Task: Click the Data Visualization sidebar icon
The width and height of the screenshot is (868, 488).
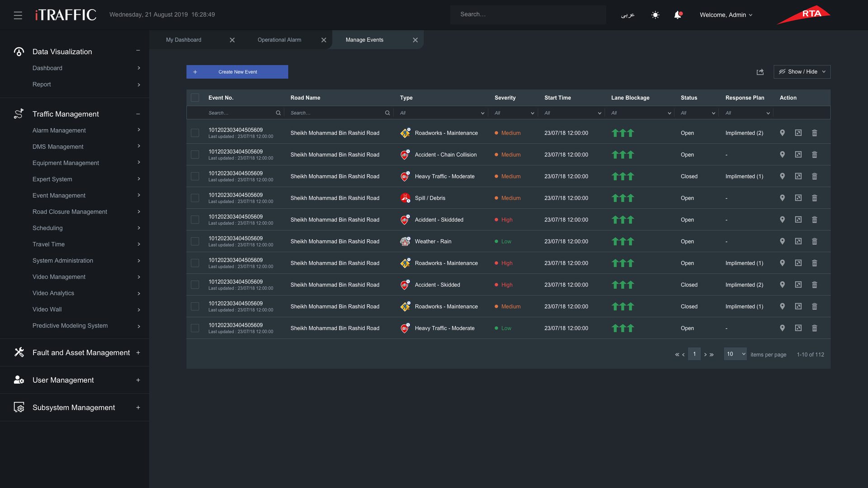Action: coord(19,52)
